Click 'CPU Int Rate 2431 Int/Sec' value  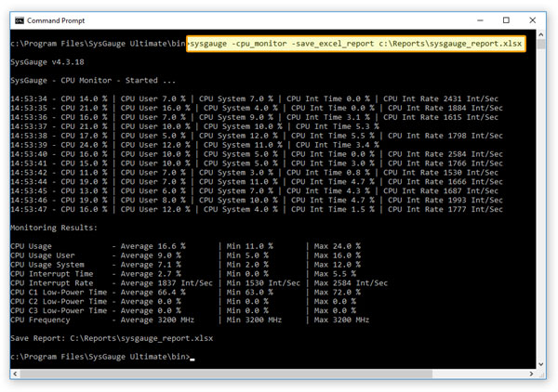(x=441, y=98)
